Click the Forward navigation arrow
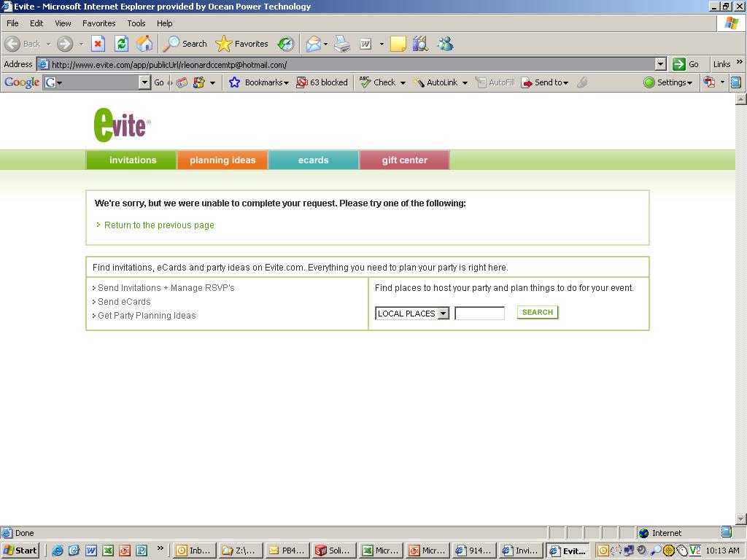This screenshot has width=747, height=560. click(x=65, y=44)
